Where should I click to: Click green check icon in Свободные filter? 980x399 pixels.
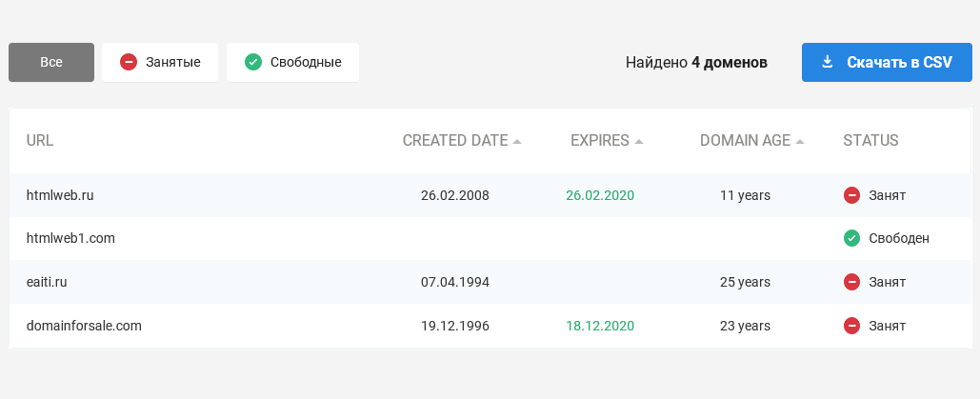pos(253,62)
